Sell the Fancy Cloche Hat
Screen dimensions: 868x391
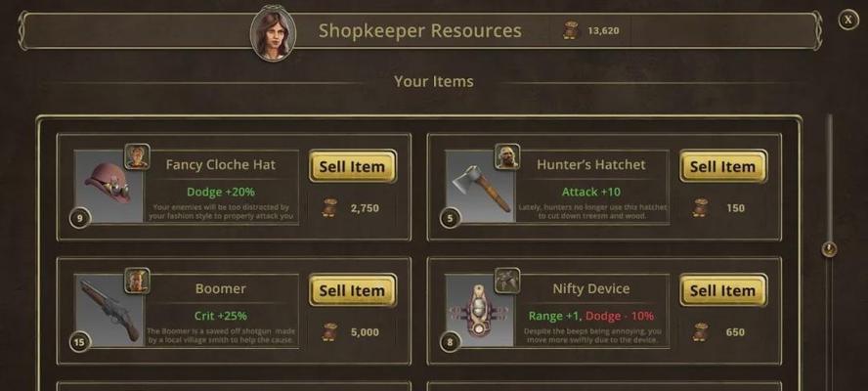point(353,166)
